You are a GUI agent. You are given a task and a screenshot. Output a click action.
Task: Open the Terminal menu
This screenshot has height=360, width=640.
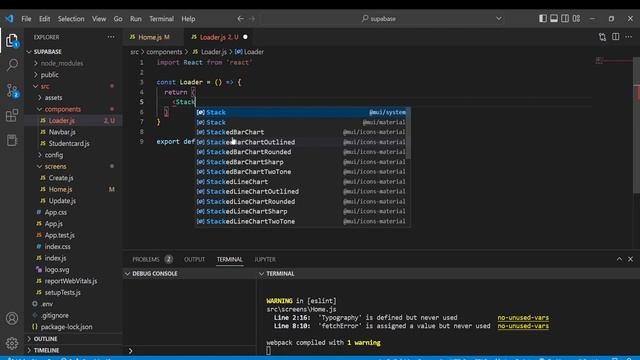click(161, 19)
